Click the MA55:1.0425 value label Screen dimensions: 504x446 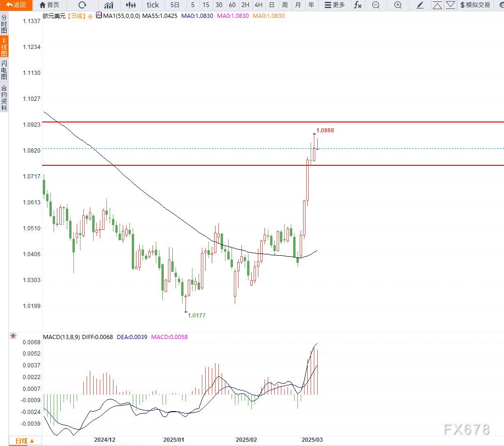click(160, 16)
